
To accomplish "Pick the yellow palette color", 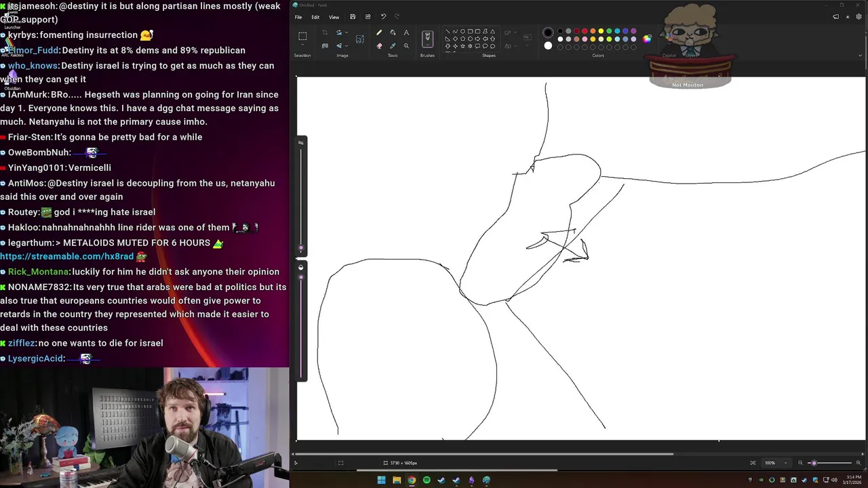I will (601, 30).
